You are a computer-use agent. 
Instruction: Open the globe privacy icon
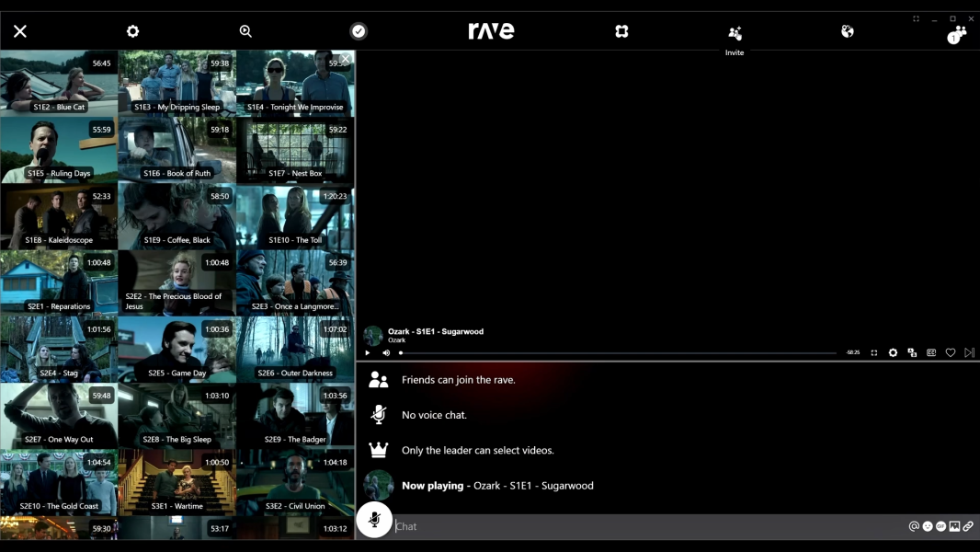coord(848,31)
